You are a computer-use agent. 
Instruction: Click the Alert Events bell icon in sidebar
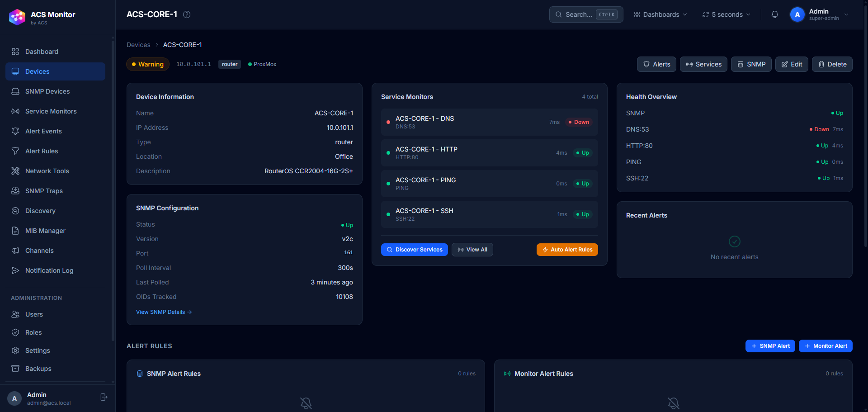point(15,131)
